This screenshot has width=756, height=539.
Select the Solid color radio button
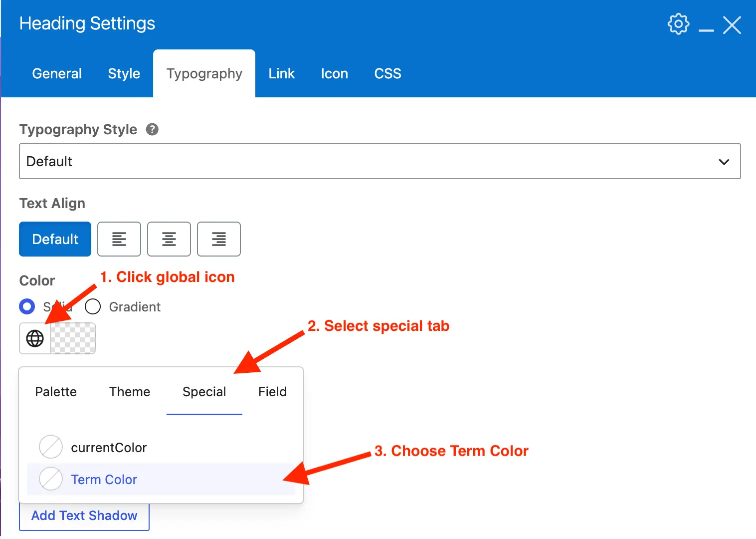point(27,306)
